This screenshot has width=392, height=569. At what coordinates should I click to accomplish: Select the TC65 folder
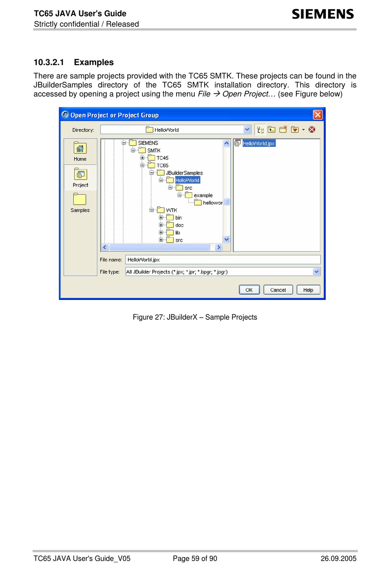[158, 165]
